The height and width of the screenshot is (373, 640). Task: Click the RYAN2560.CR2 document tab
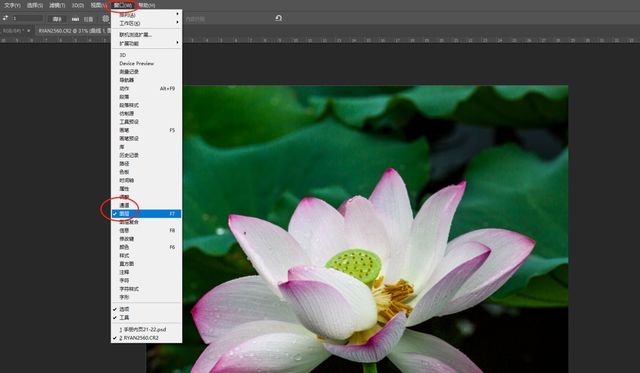coord(73,31)
